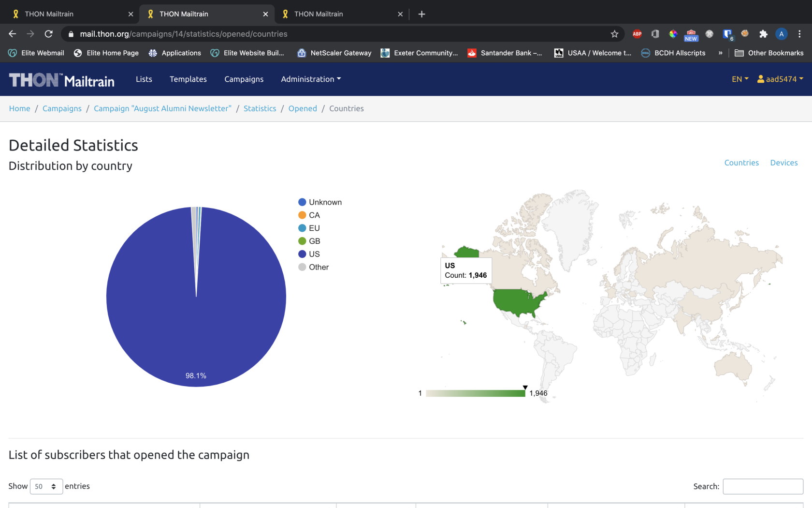Screen dimensions: 812x508
Task: Click the green map color scale bar
Action: (x=476, y=393)
